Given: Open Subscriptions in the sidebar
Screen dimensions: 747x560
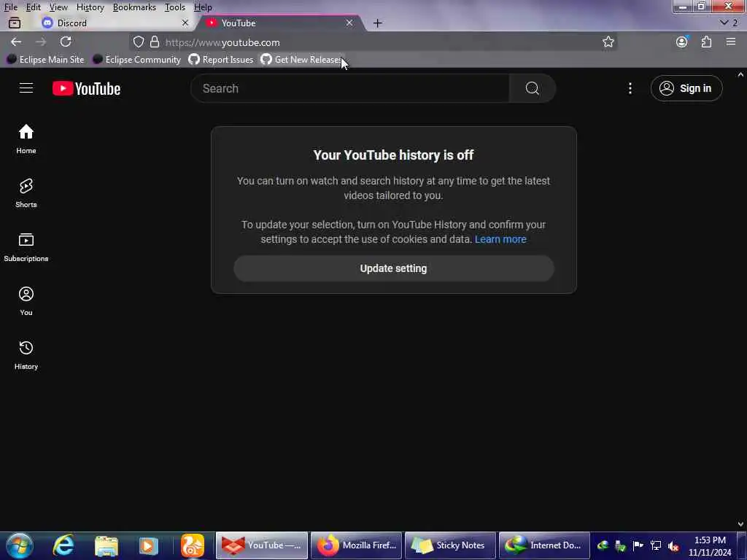Looking at the screenshot, I should pos(26,247).
